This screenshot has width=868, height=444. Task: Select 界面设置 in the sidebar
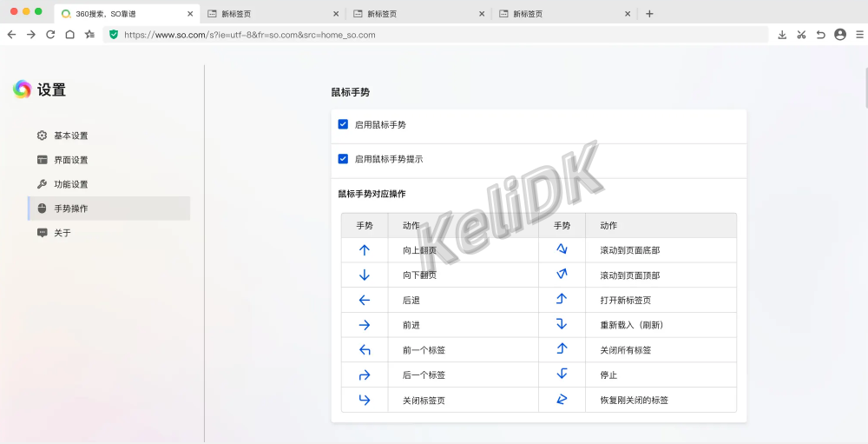pos(70,160)
